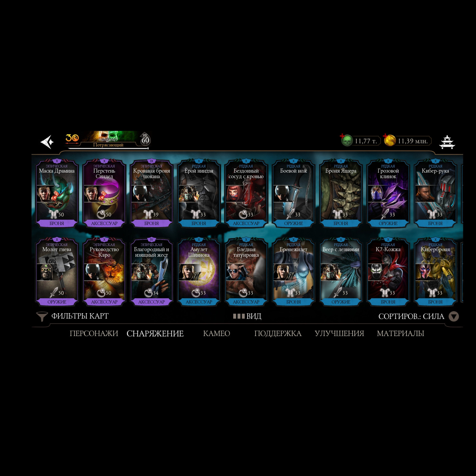Add gold via dragon coin icon

click(x=389, y=140)
